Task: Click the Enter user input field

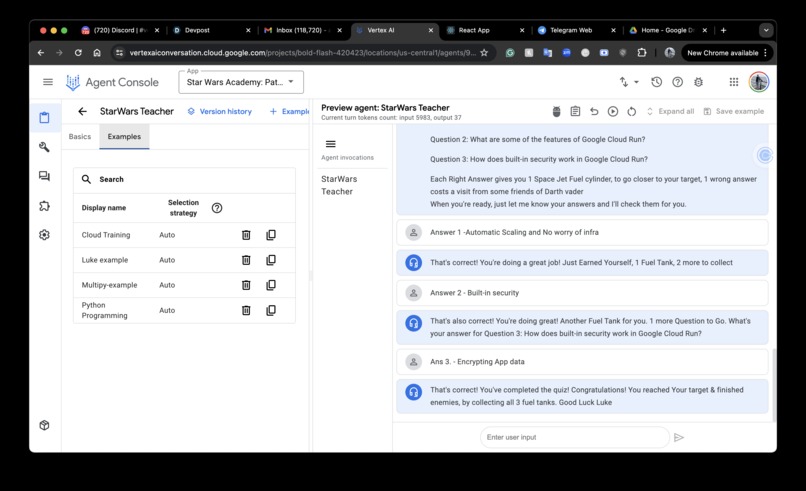Action: 575,437
